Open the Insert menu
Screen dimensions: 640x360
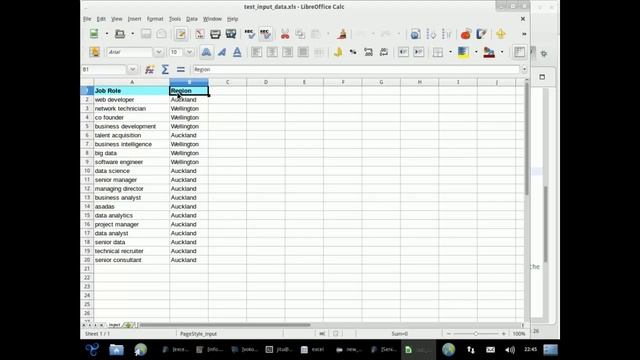pyautogui.click(x=134, y=19)
